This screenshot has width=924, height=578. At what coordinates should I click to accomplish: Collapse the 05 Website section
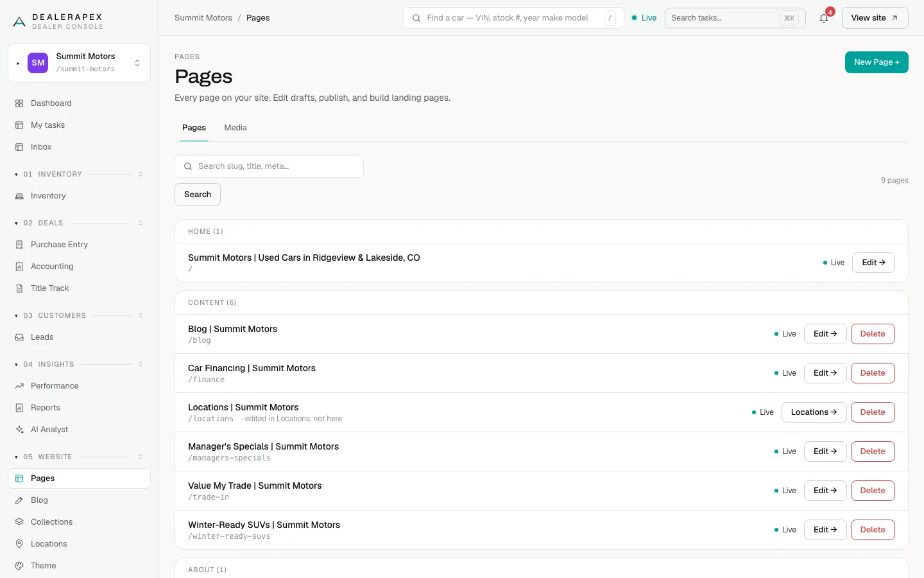pyautogui.click(x=79, y=457)
